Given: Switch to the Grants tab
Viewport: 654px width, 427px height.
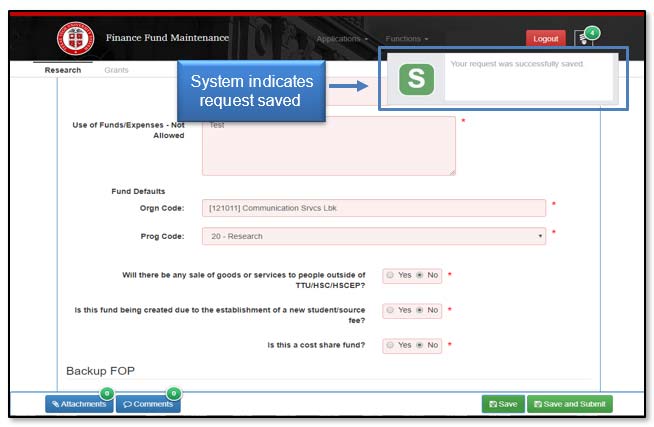Looking at the screenshot, I should click(116, 70).
